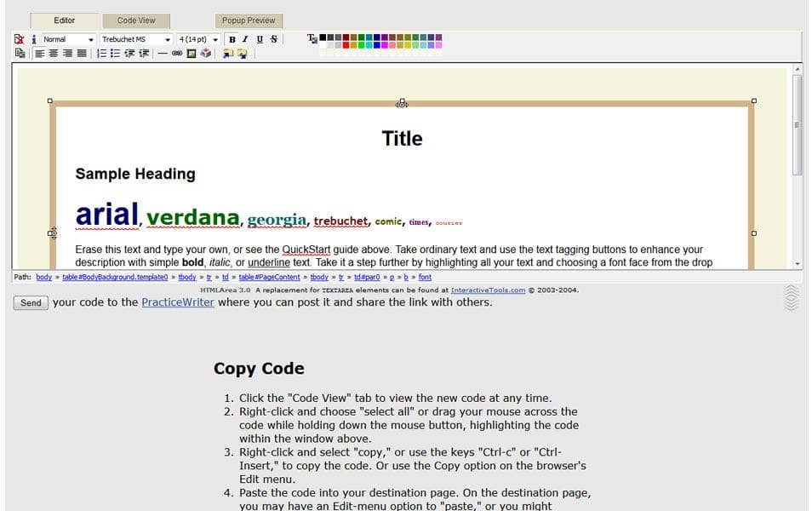Open the font size dropdown
This screenshot has width=812, height=511.
point(197,39)
